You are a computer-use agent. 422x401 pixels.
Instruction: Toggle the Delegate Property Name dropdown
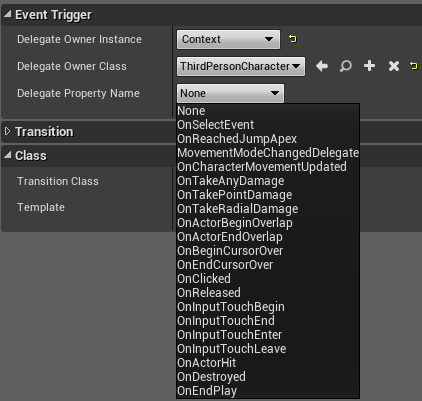(230, 93)
